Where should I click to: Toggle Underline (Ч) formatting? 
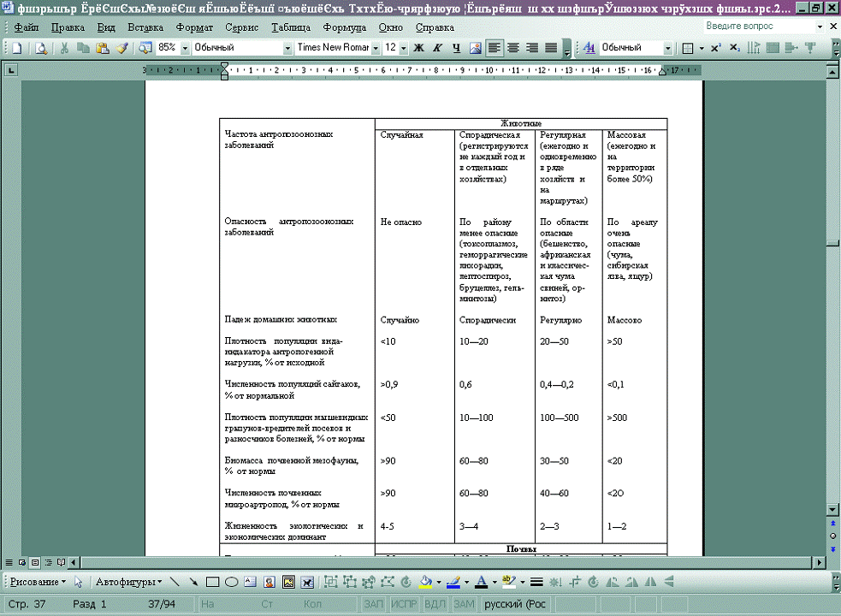(456, 48)
